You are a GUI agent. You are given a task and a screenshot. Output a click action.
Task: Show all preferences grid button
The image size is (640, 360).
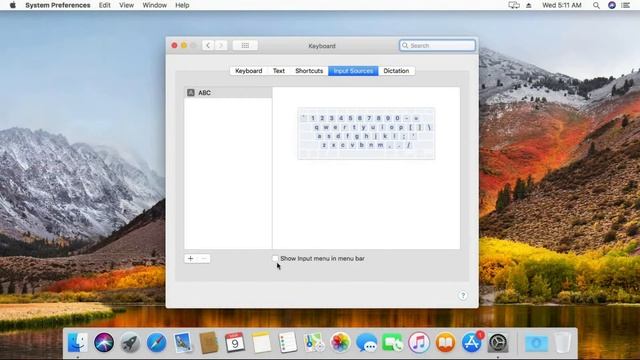point(245,45)
